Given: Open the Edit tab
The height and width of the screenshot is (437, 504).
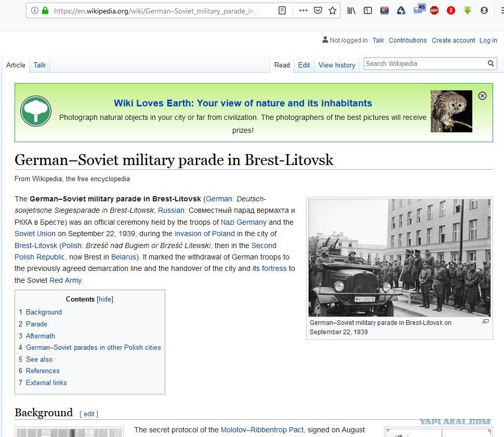Looking at the screenshot, I should tap(304, 65).
